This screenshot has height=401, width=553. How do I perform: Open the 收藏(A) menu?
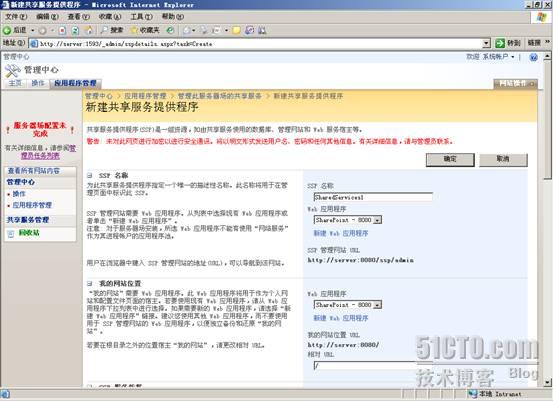pyautogui.click(x=110, y=17)
